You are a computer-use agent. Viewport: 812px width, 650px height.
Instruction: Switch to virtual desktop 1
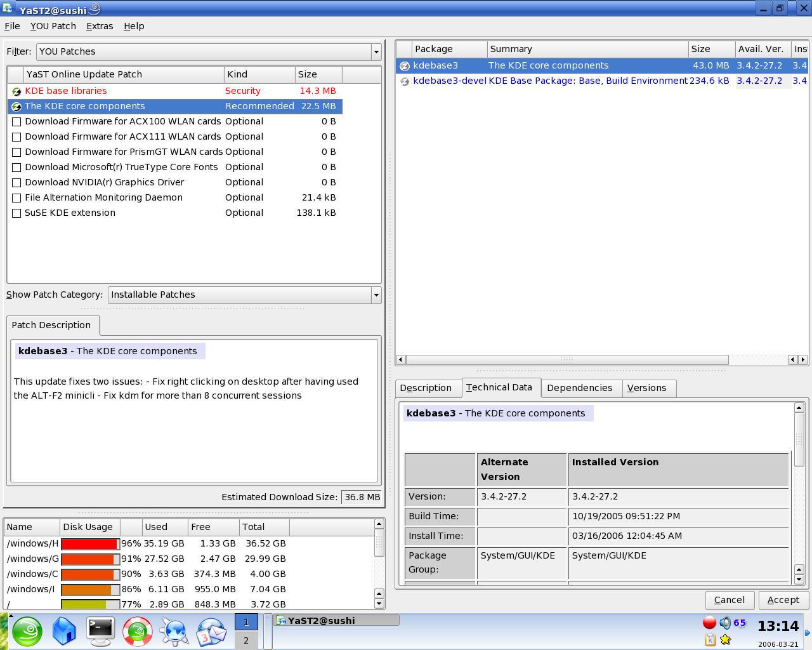[246, 622]
